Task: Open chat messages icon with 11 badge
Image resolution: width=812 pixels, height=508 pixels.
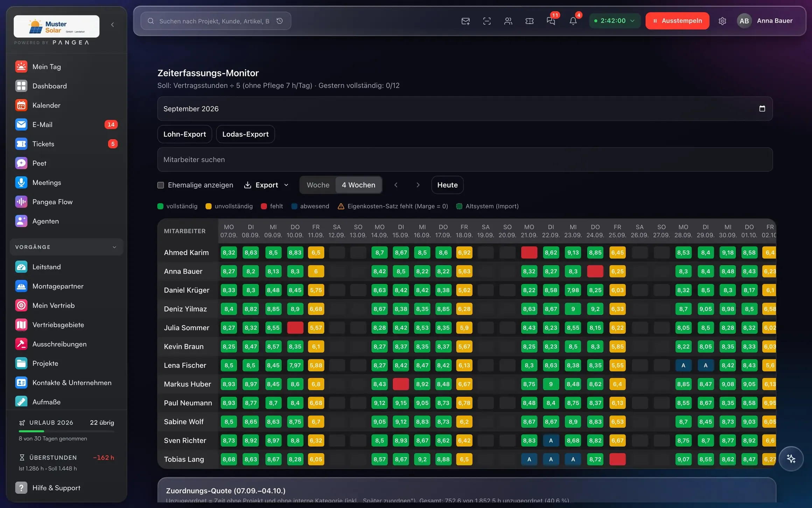Action: pyautogui.click(x=551, y=21)
